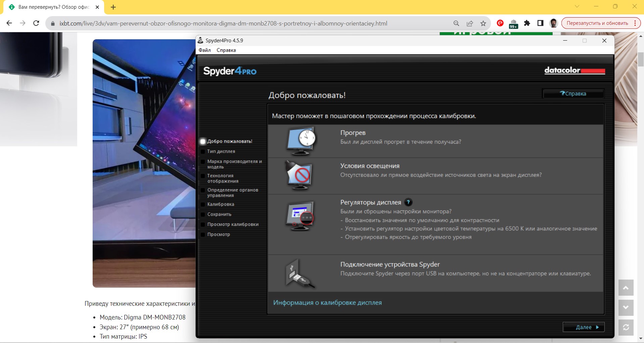
Task: Open the Файл menu
Action: pyautogui.click(x=205, y=50)
